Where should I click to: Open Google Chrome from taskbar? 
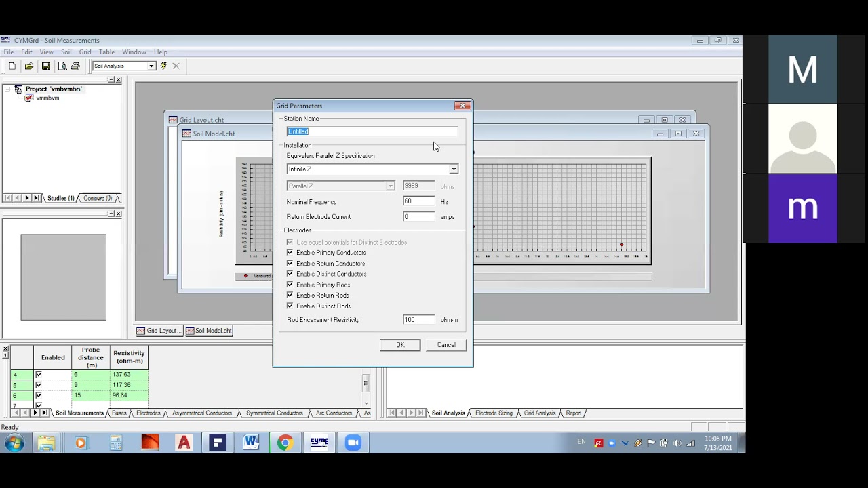coord(285,443)
